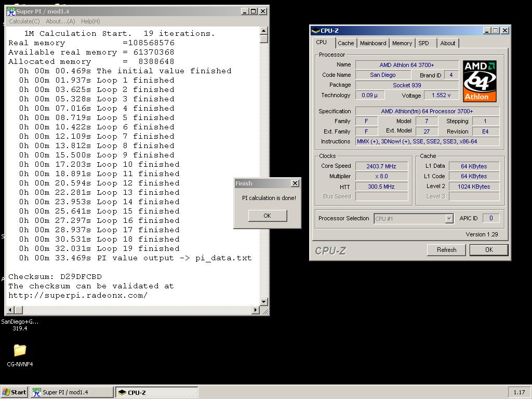This screenshot has width=532, height=399.
Task: Open the CG-NVNF4 desktop folder
Action: coord(20,355)
